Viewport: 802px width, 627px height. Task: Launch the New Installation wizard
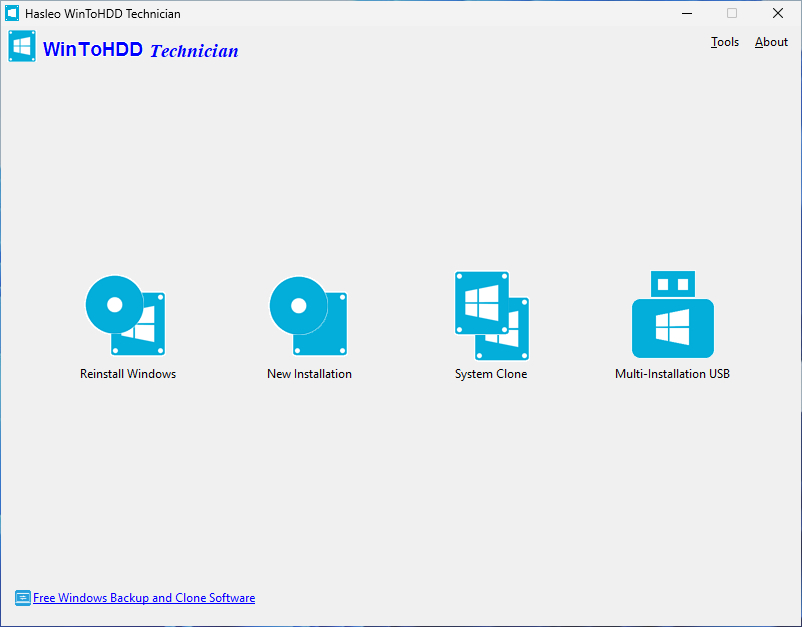[x=309, y=315]
